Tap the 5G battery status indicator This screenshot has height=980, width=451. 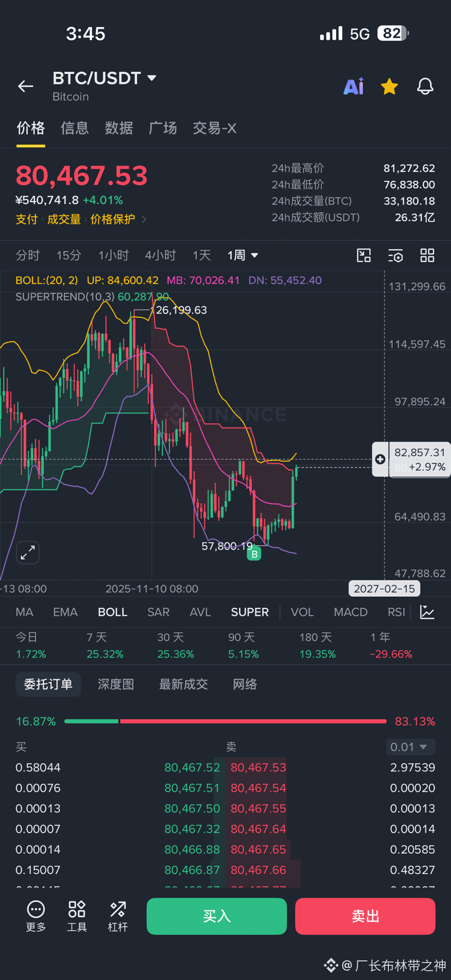coord(364,34)
